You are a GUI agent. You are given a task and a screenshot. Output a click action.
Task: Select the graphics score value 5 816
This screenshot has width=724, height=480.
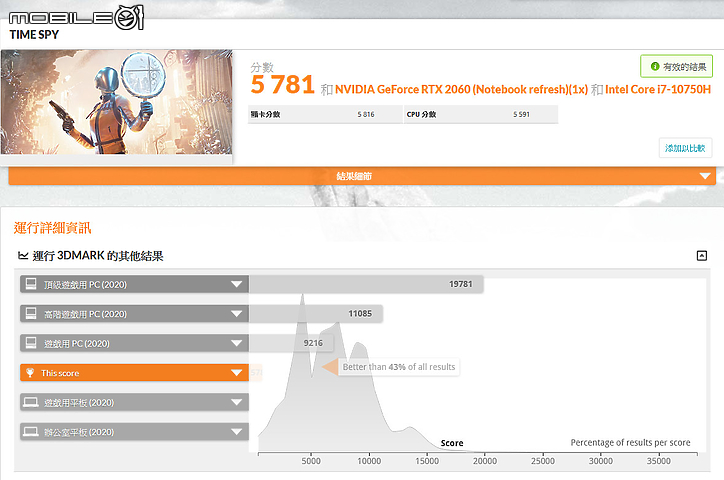366,114
